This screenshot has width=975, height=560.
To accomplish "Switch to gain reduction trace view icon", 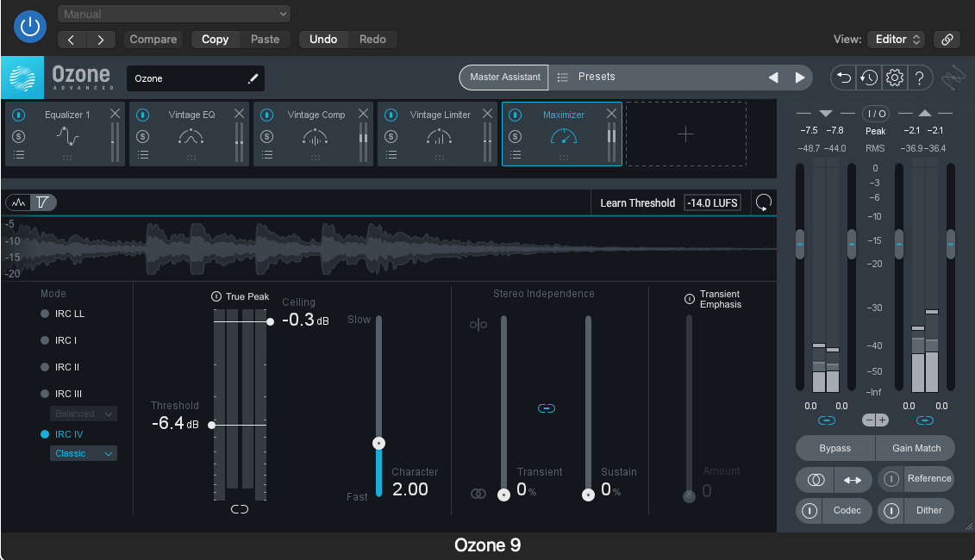I will click(43, 202).
